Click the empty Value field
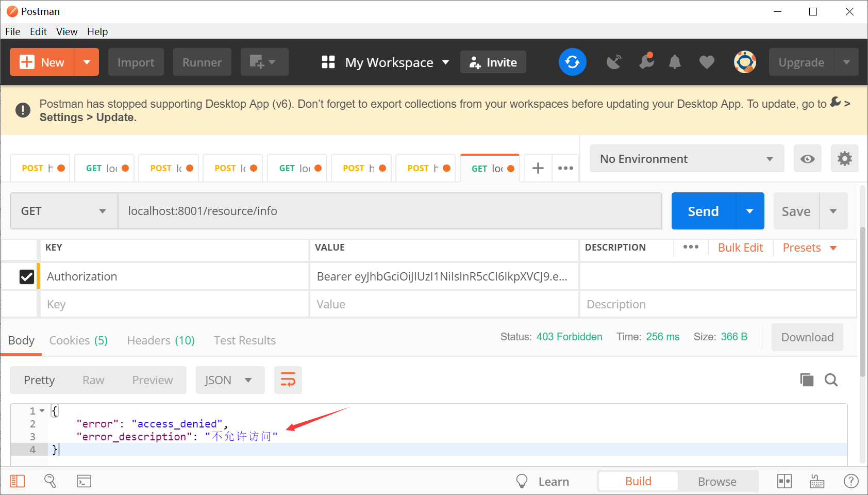Image resolution: width=868 pixels, height=495 pixels. (444, 304)
